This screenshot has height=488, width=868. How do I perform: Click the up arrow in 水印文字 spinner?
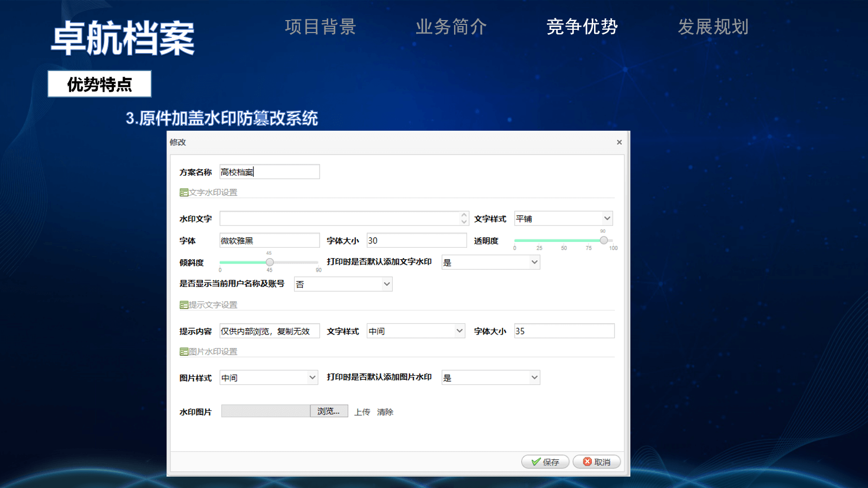click(x=464, y=215)
